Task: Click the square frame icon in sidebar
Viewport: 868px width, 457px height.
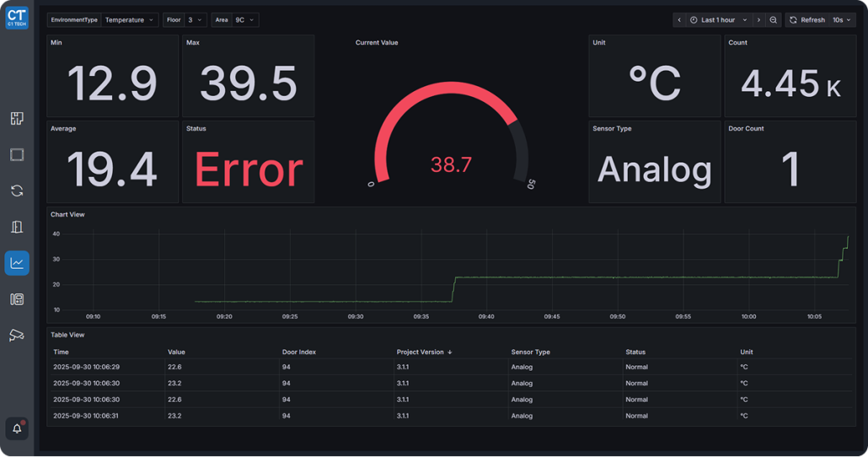Action: point(17,155)
